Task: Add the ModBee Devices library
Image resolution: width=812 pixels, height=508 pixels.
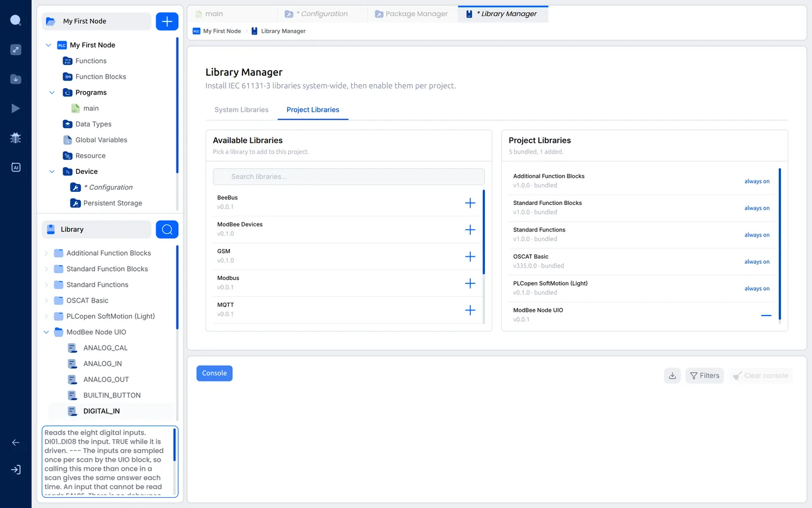Action: point(470,230)
